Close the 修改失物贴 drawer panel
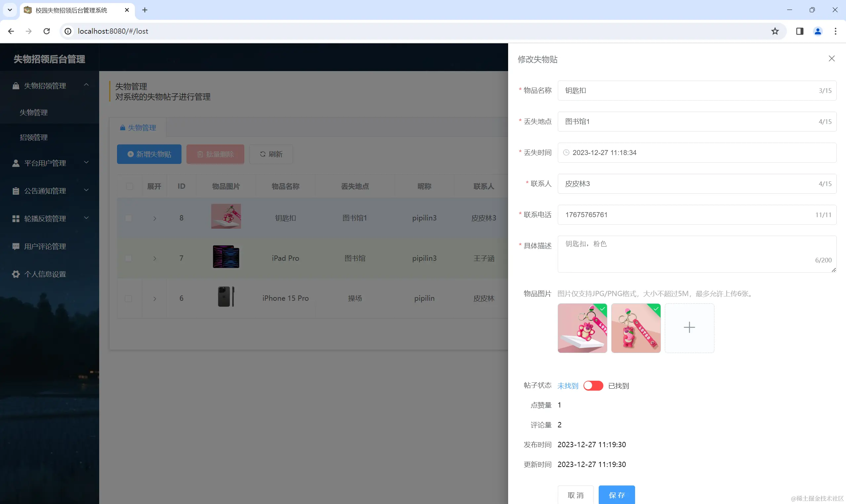The image size is (846, 504). 831,59
